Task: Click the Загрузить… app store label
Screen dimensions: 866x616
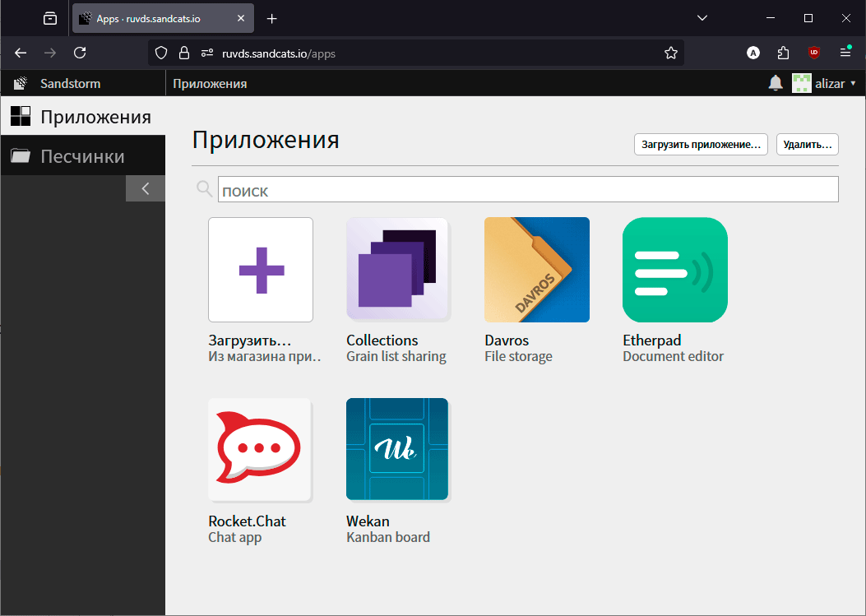Action: 250,340
